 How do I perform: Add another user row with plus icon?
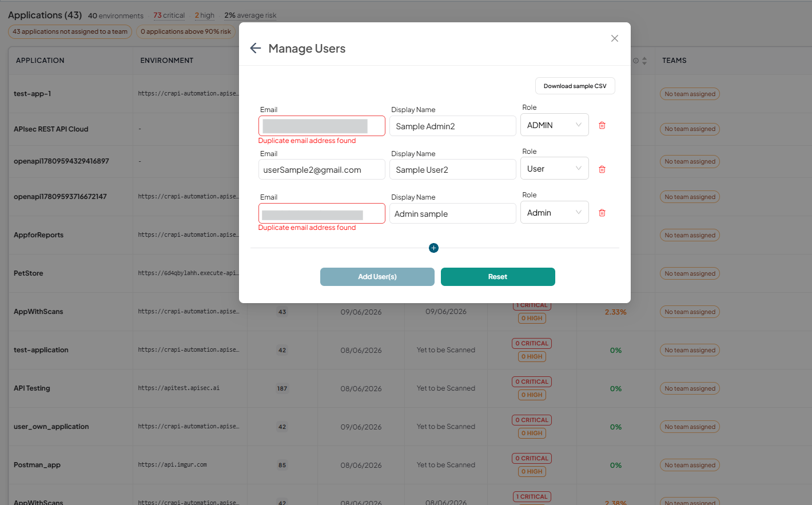pyautogui.click(x=433, y=248)
